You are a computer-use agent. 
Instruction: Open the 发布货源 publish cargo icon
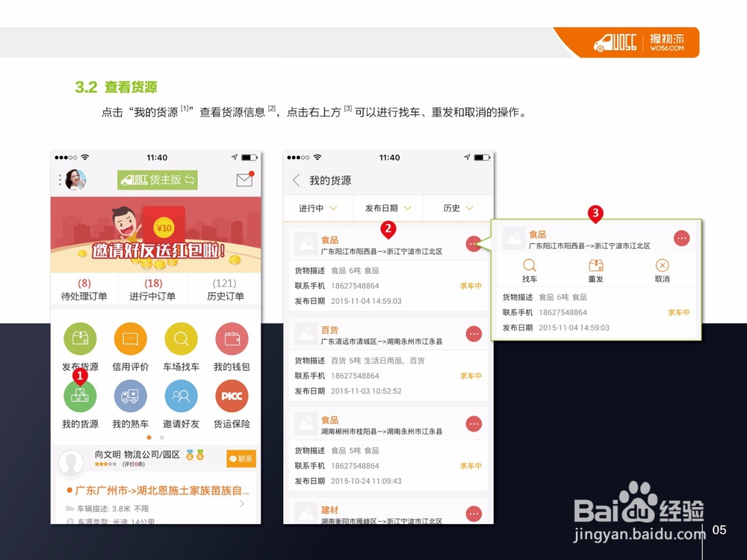(x=80, y=338)
